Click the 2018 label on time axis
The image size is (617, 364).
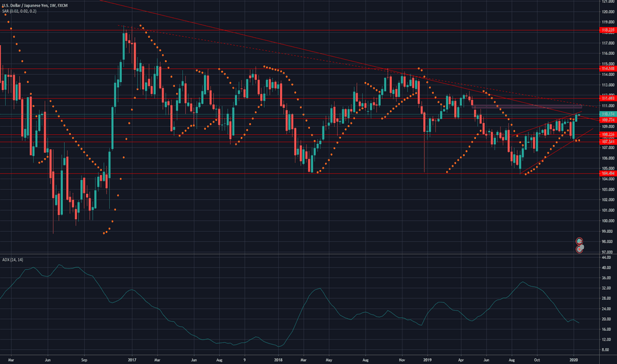(x=278, y=359)
